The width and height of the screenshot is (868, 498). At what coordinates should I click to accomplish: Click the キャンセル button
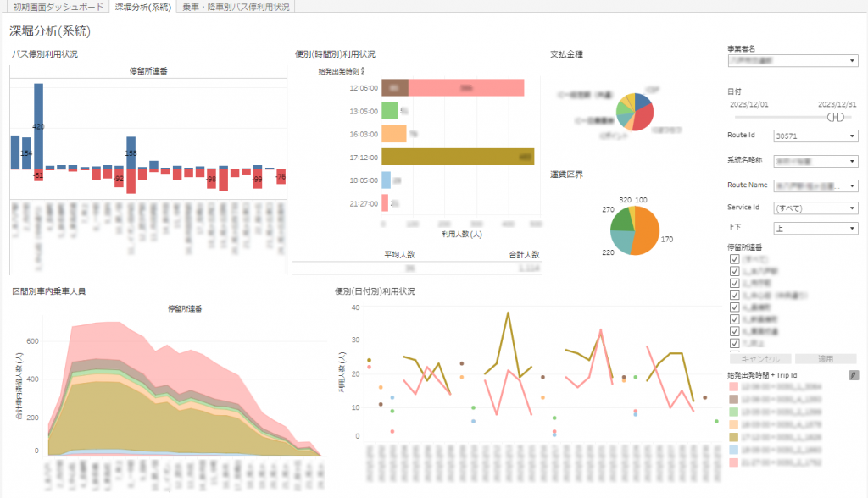click(x=760, y=359)
